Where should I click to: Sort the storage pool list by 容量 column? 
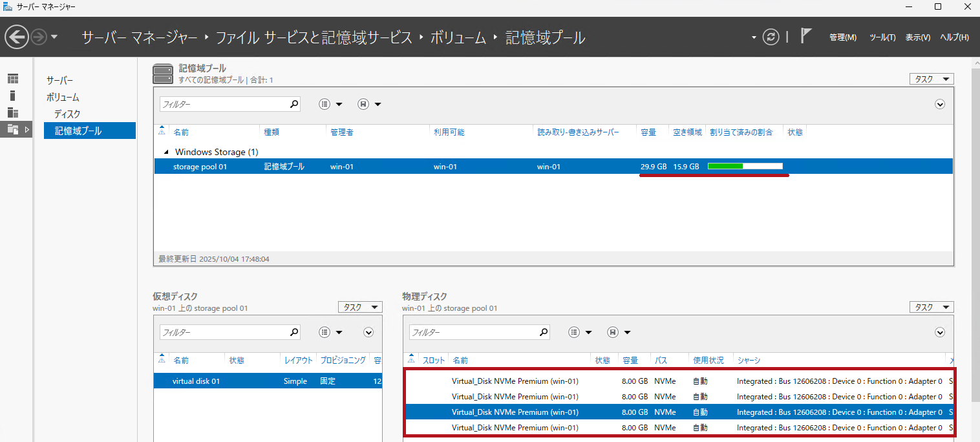[648, 132]
